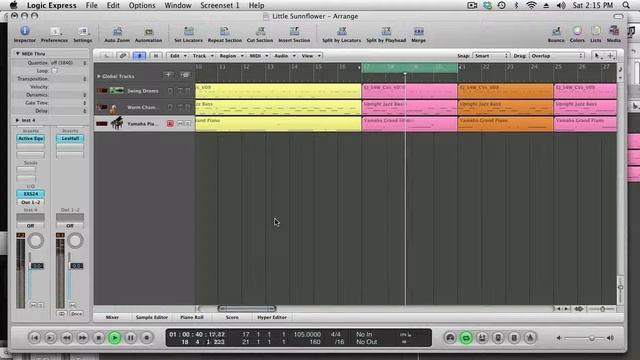Open the Screenset 1 menu
This screenshot has width=640, height=360.
click(x=220, y=5)
